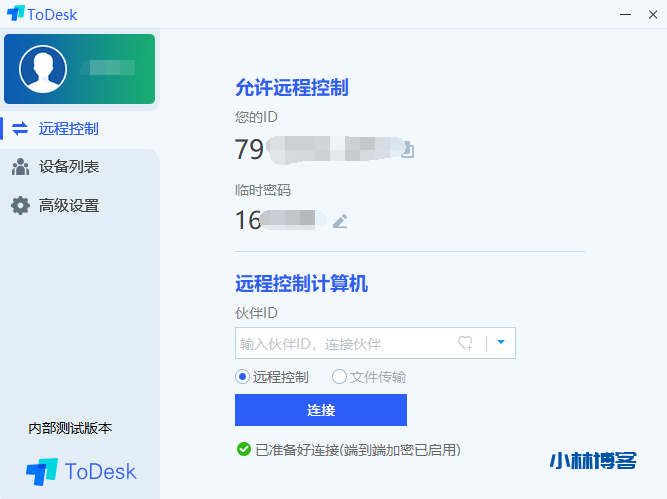
Task: Expand the partner ID history dropdown arrow
Action: tap(500, 342)
